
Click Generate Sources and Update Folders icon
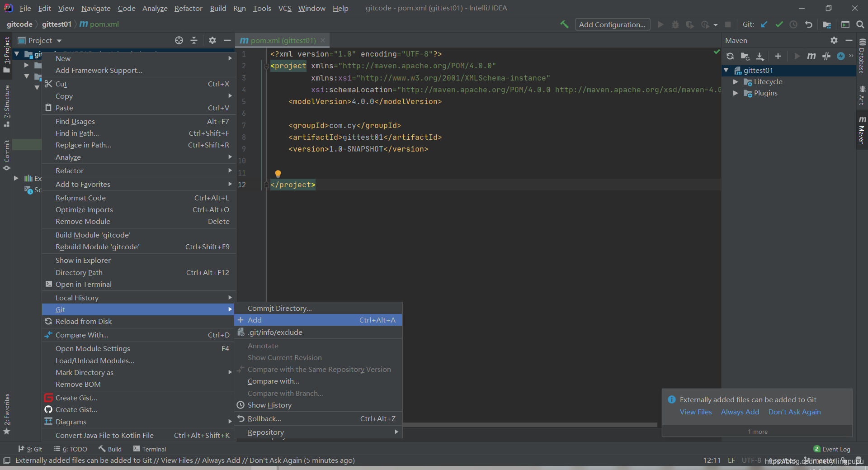(745, 56)
